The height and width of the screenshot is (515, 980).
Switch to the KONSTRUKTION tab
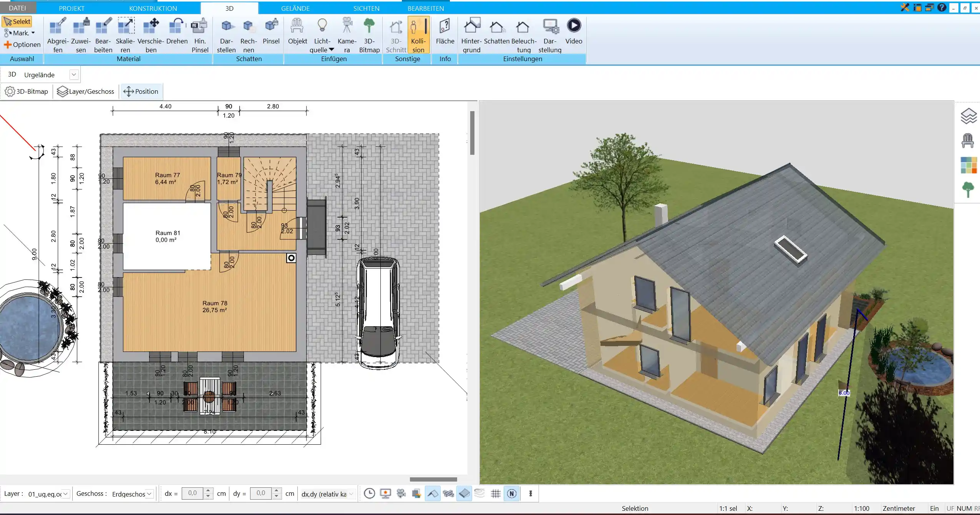click(x=153, y=8)
